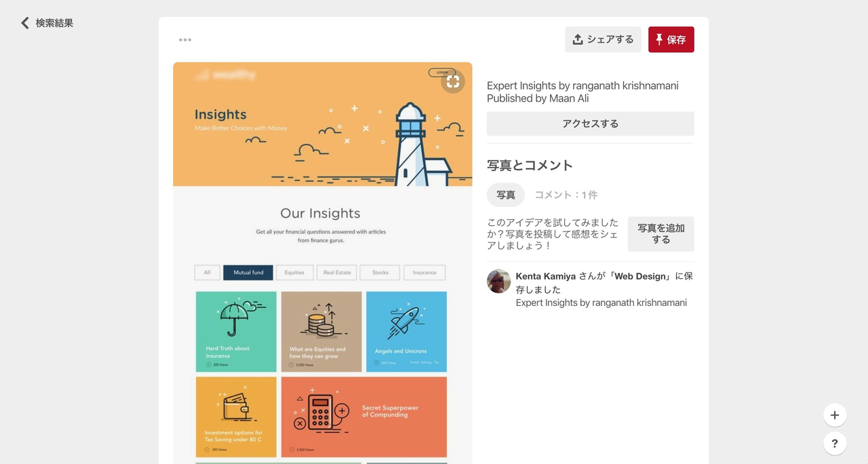The height and width of the screenshot is (464, 868).
Task: Select the Mutual fund chip inside the preview
Action: pos(248,272)
